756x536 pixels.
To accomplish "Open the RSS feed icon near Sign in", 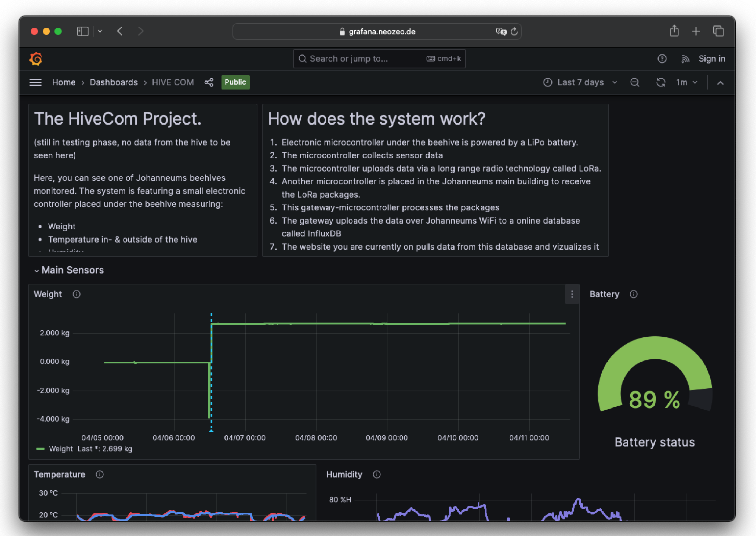I will click(685, 59).
